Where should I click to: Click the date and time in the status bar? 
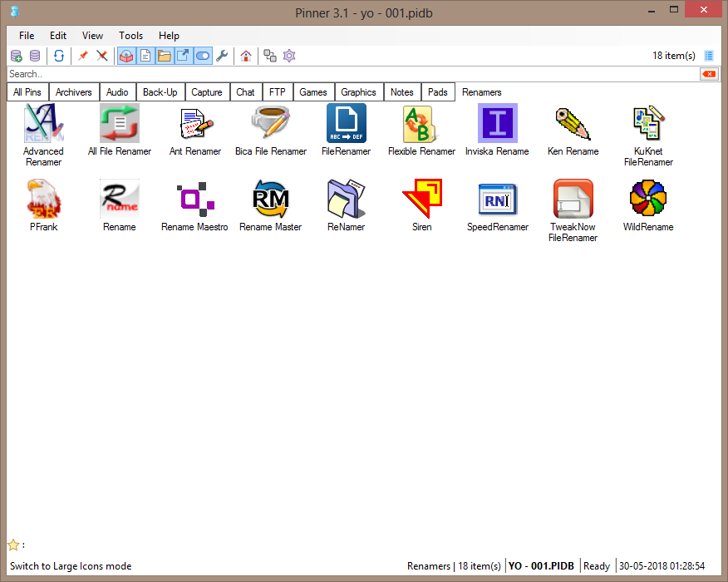[662, 565]
